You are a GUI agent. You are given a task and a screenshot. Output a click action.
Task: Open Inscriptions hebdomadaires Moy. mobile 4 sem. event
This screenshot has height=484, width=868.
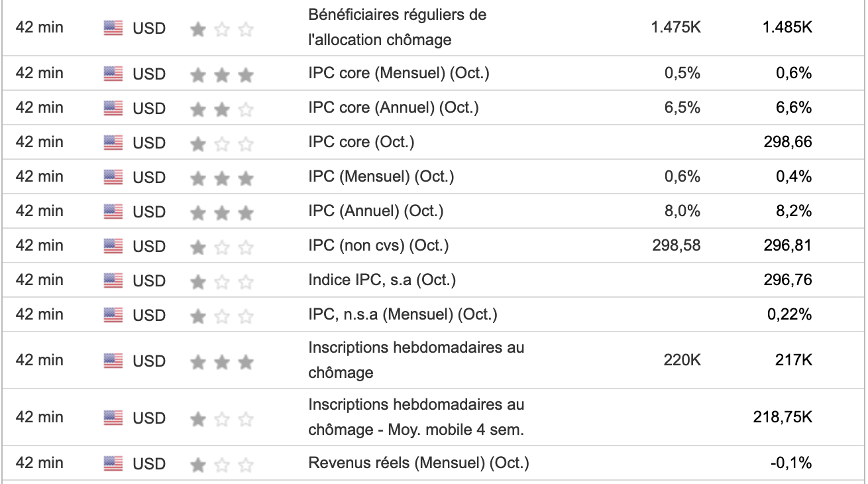tap(416, 417)
